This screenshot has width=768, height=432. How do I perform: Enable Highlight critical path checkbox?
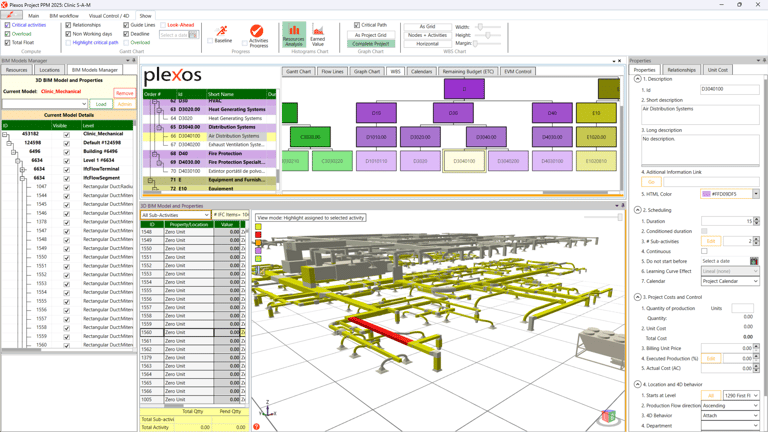pos(68,43)
